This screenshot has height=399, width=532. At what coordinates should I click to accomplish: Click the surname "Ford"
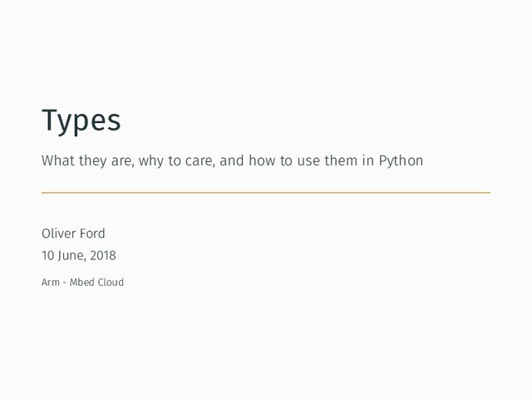click(93, 234)
